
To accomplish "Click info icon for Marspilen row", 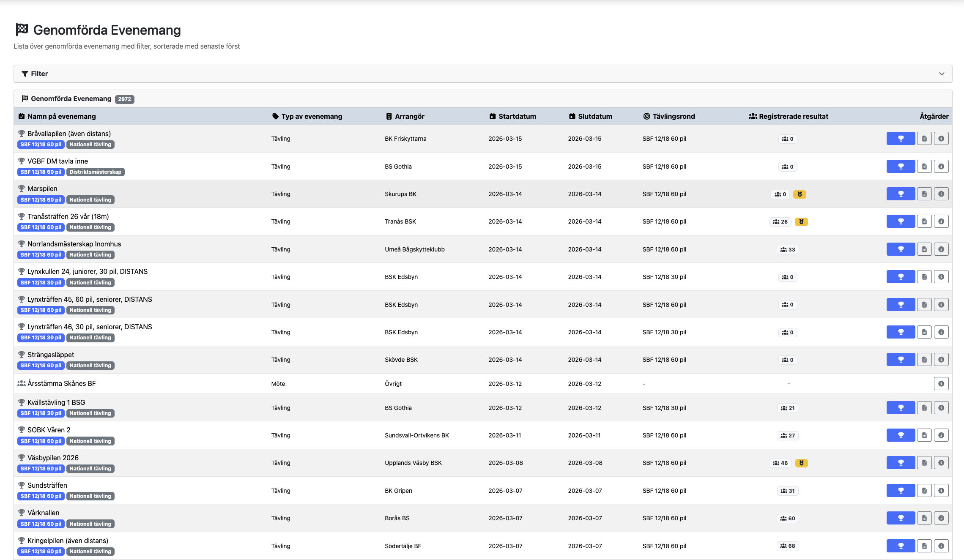I will click(941, 194).
